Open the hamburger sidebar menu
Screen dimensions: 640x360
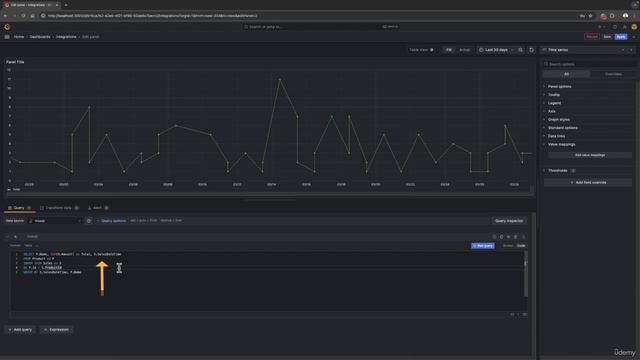click(7, 37)
